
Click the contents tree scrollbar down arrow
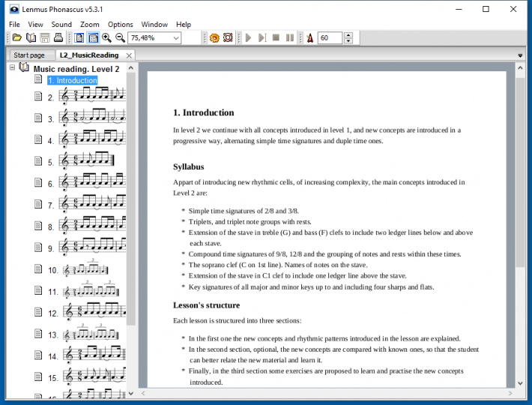(131, 394)
